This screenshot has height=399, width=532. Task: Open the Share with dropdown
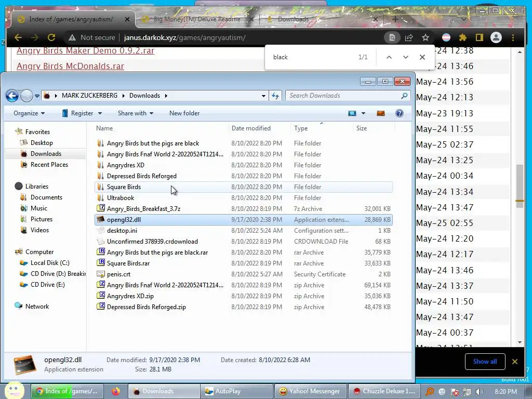click(136, 113)
